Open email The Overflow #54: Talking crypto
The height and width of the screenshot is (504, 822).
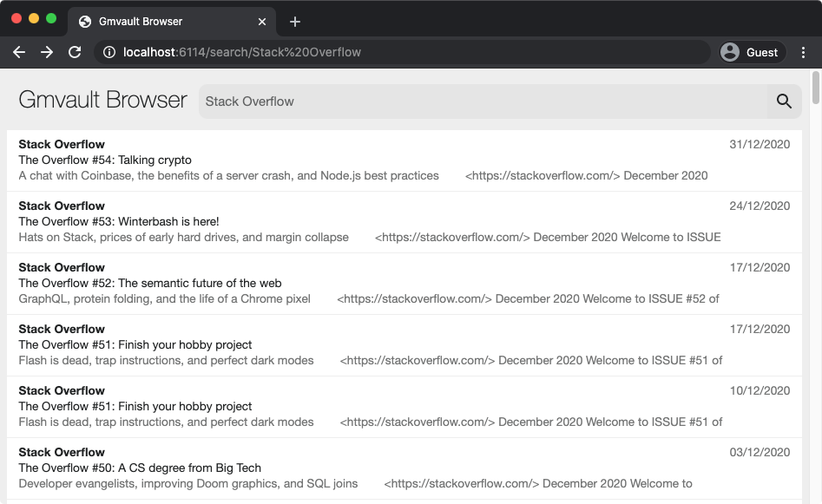click(404, 160)
